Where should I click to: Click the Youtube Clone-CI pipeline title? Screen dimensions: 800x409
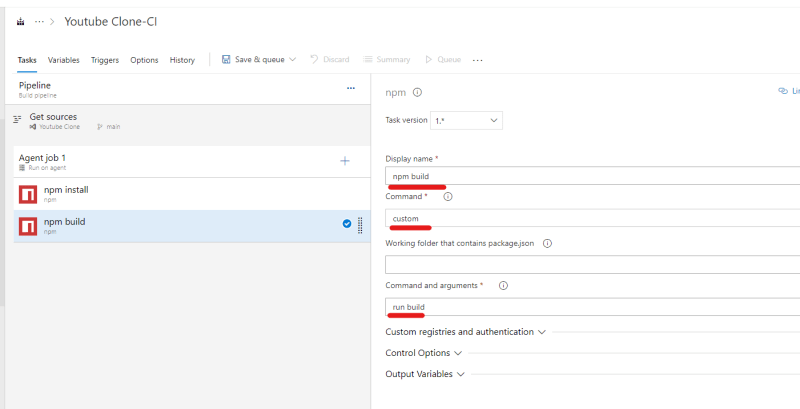(111, 22)
